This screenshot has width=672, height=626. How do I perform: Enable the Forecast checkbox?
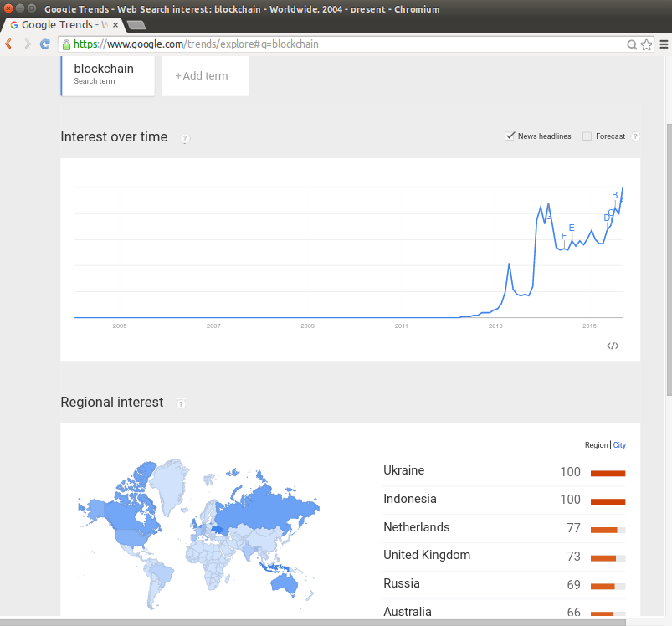click(x=587, y=136)
